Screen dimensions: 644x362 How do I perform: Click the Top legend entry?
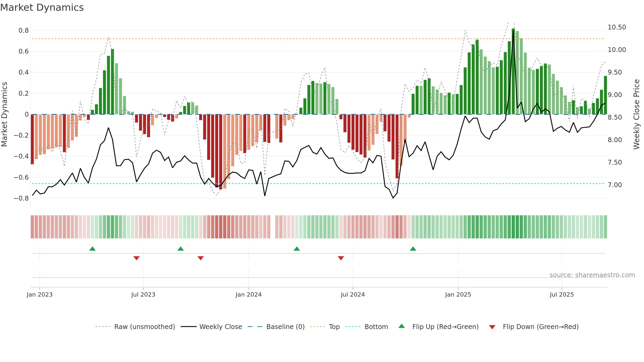325,327
